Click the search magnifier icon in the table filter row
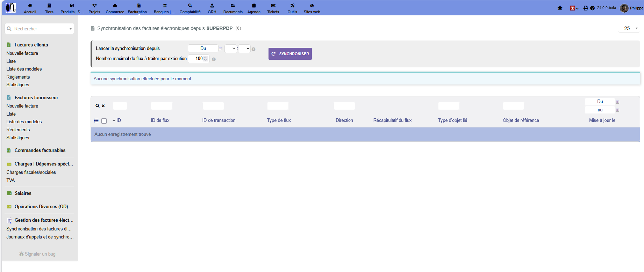This screenshot has height=272, width=644. [98, 106]
